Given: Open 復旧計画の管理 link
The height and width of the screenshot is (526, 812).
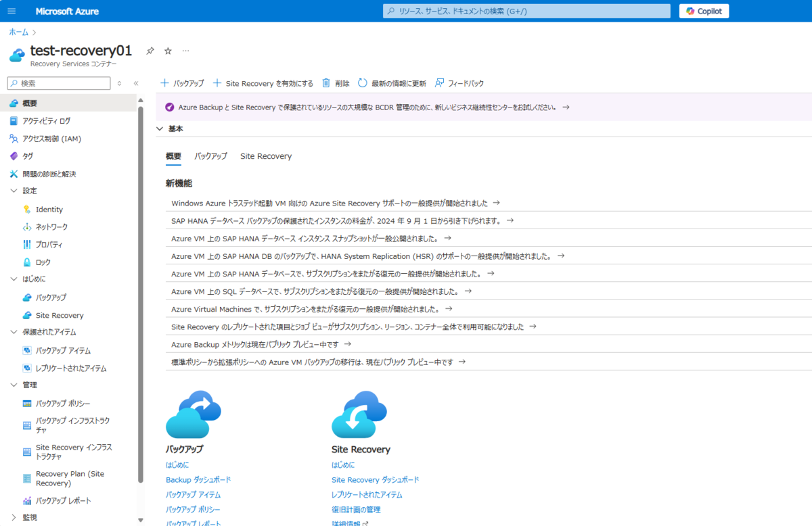Looking at the screenshot, I should point(356,509).
